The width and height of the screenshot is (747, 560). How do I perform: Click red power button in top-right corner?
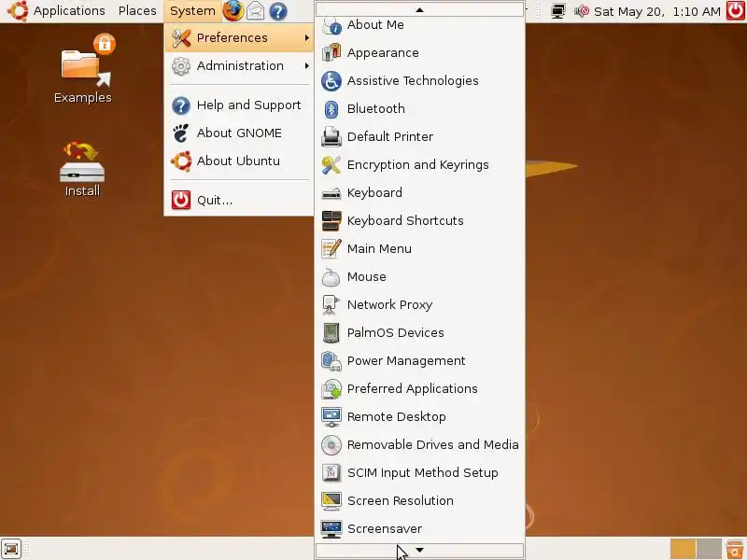[736, 10]
